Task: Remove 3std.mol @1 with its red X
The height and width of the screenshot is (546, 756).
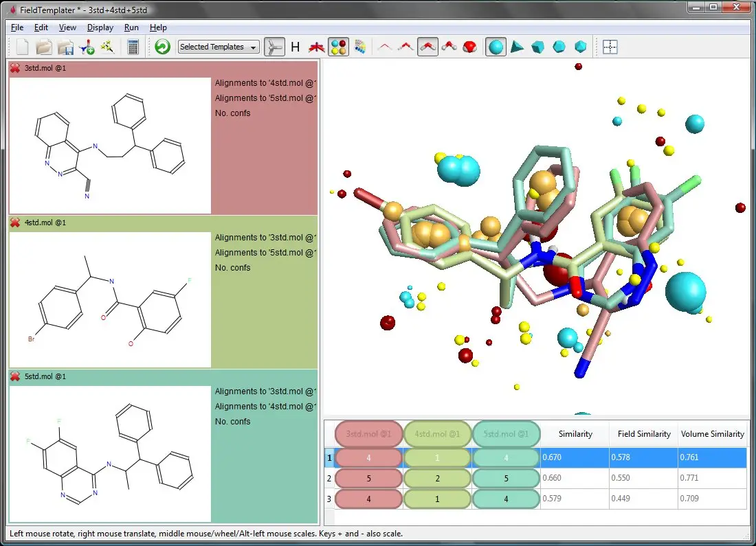Action: (15, 68)
